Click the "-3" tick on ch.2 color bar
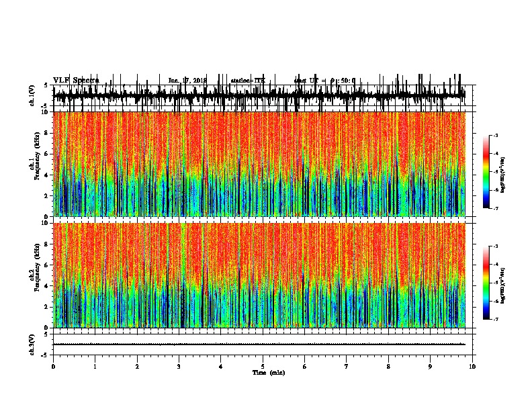532x411 pixels. click(x=495, y=246)
